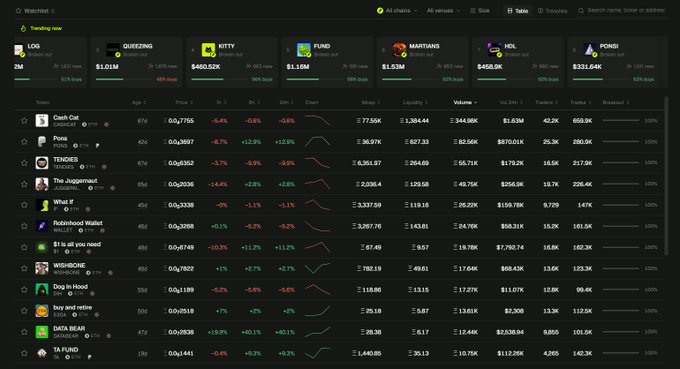Star WISHBONE to watchlist
The image size is (680, 369).
point(24,268)
